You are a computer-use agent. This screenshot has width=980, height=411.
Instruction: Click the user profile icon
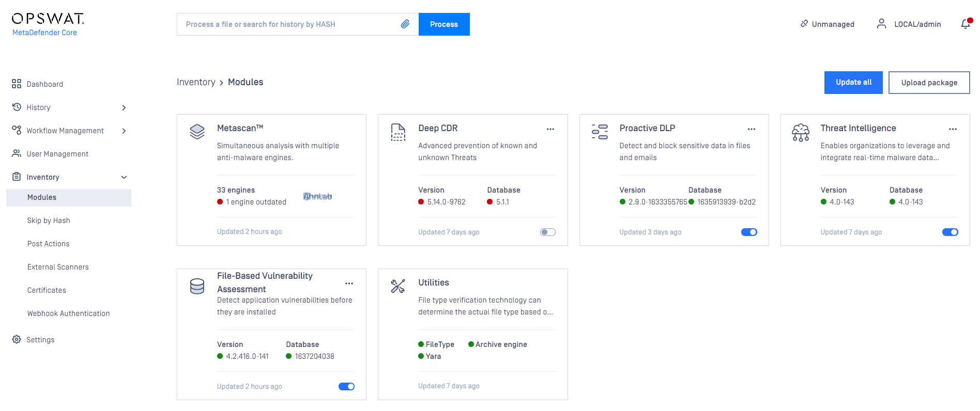(882, 24)
